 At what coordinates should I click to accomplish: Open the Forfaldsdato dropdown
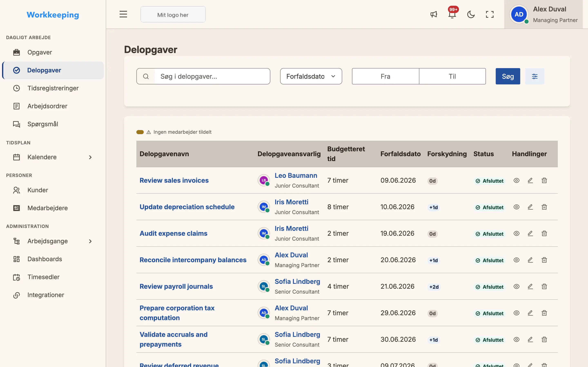coord(311,76)
